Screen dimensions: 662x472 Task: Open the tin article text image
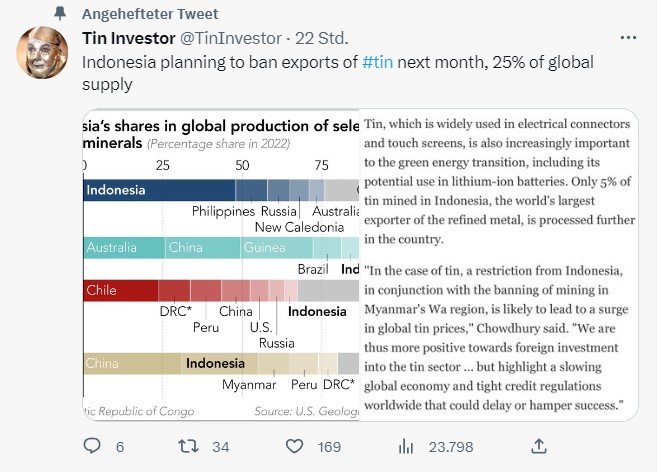pos(497,265)
